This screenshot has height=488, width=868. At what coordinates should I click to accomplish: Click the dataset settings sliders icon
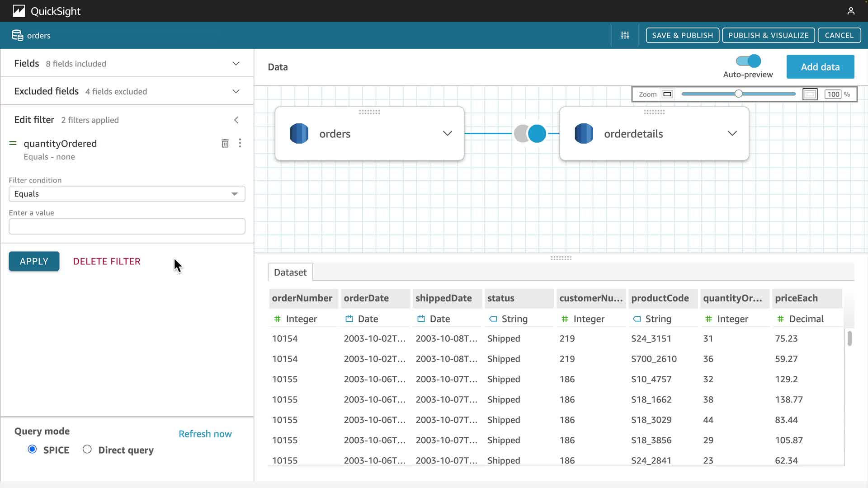point(625,35)
